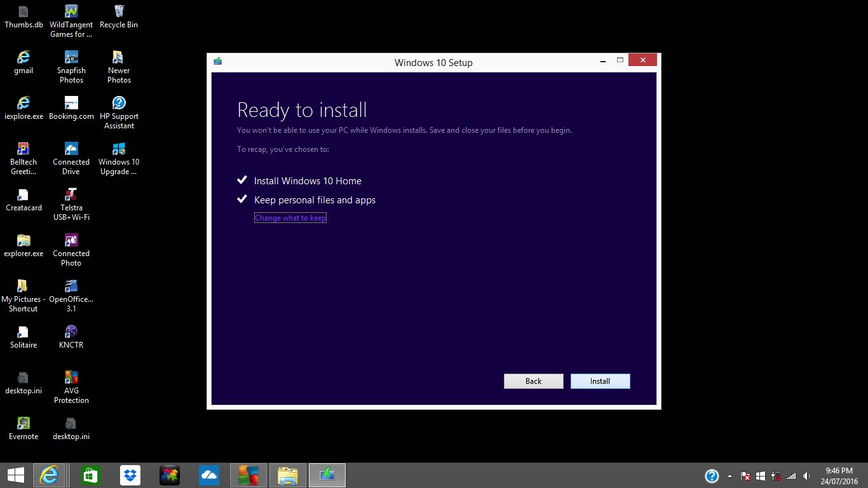
Task: Select the Newer Photos folder icon
Action: [x=119, y=67]
